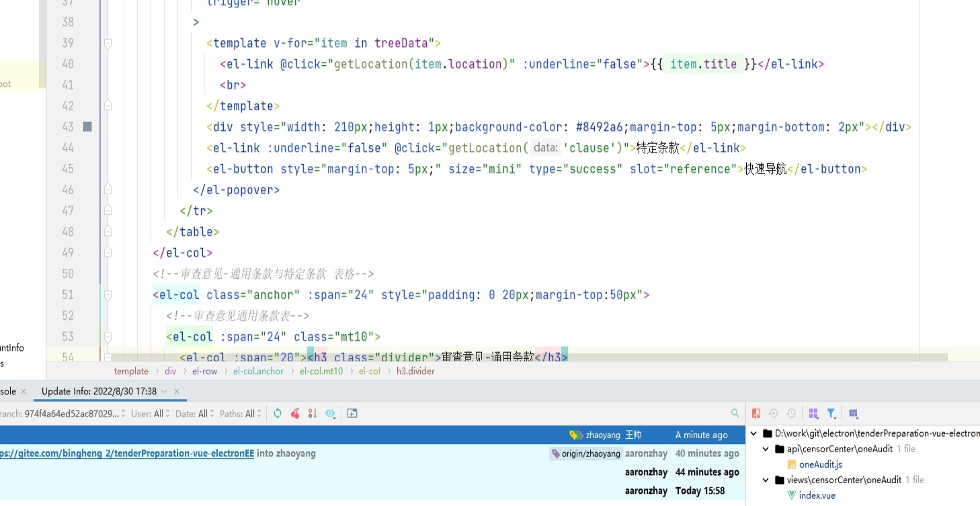Close the Console tab
Viewport: 980px width, 506px height.
[x=24, y=391]
